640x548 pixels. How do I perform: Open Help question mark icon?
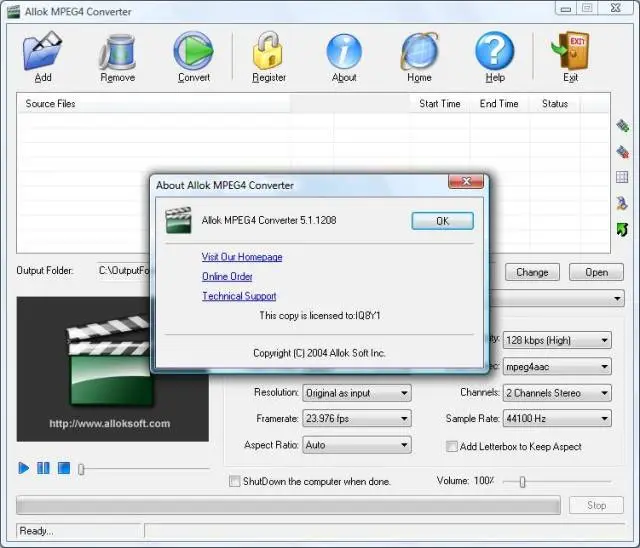(495, 51)
